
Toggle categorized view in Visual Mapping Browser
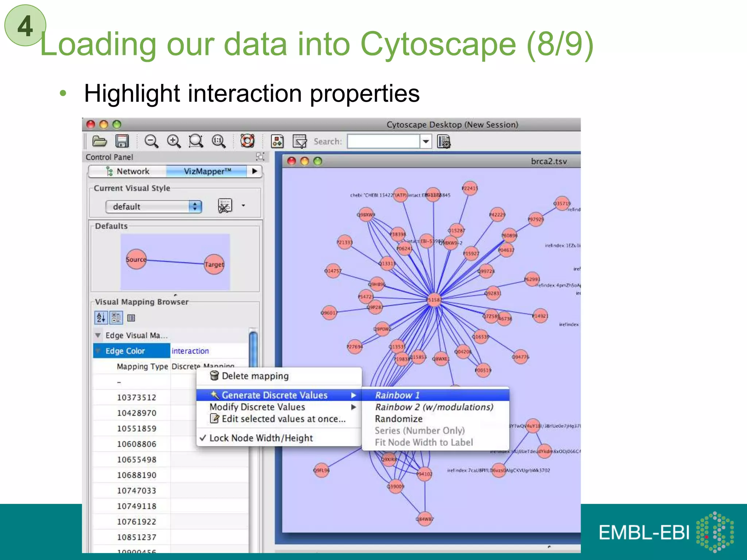(x=116, y=318)
